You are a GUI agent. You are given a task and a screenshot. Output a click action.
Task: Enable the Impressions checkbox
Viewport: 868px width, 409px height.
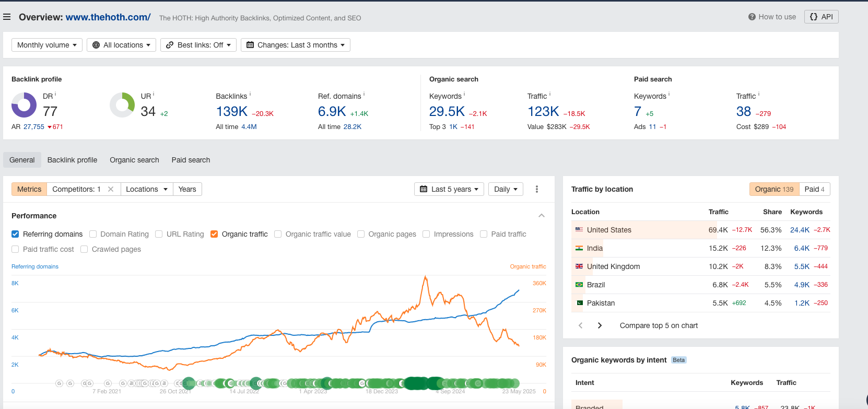426,234
